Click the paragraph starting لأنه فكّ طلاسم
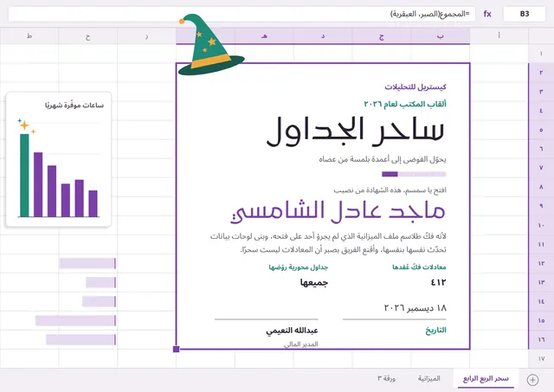Image resolution: width=554 pixels, height=392 pixels. 328,242
